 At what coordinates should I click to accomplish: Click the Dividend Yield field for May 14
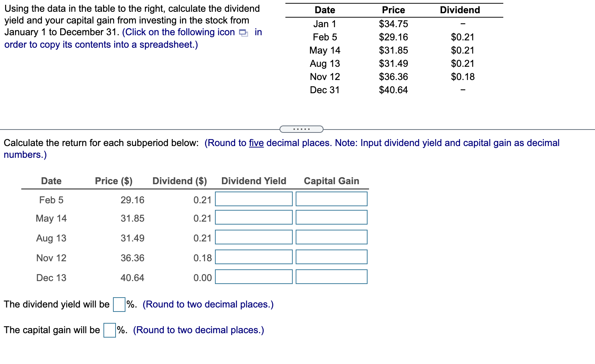click(x=253, y=218)
